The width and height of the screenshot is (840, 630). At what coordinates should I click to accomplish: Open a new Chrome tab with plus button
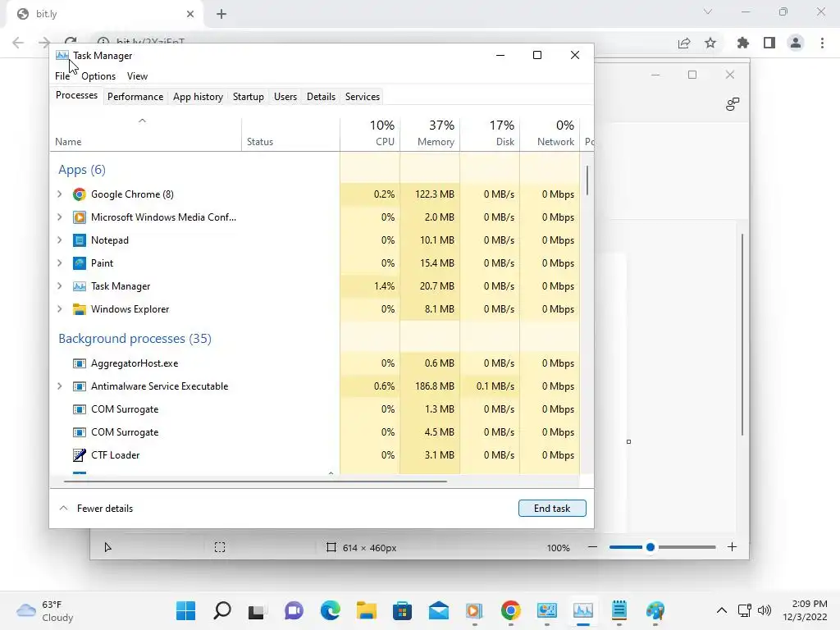coord(221,14)
